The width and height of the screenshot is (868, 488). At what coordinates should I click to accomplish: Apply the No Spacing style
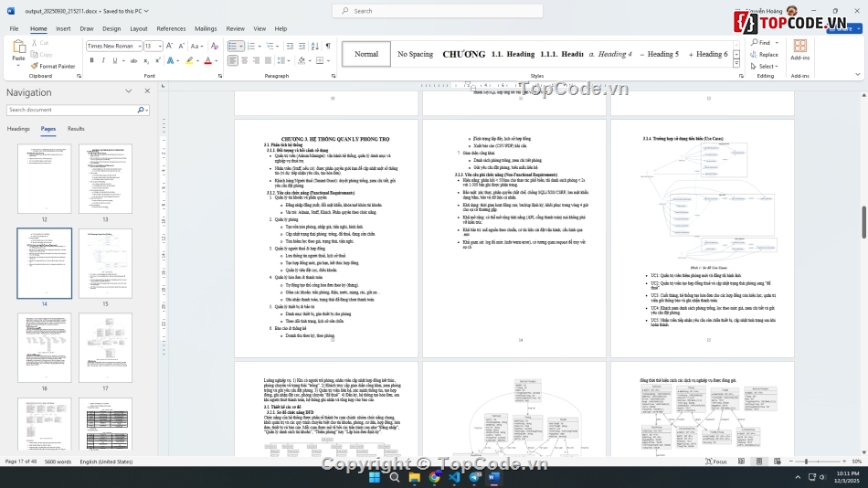(415, 54)
